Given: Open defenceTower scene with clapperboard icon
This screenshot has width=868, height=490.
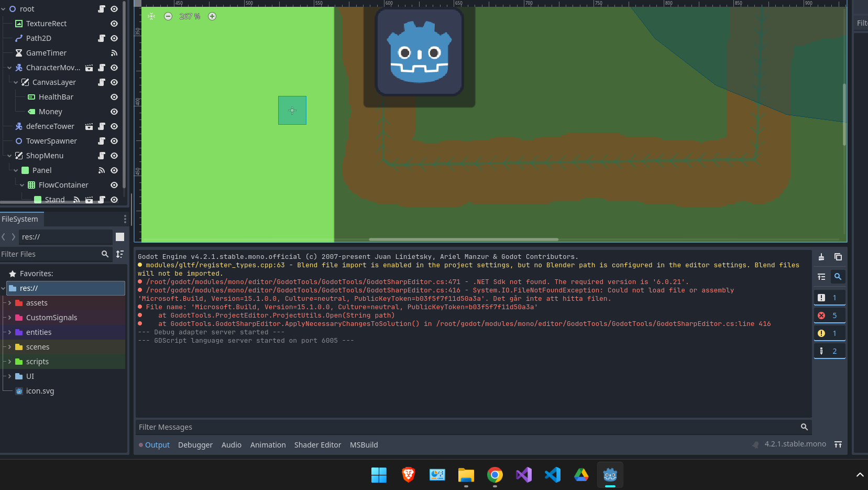Looking at the screenshot, I should click(x=89, y=126).
